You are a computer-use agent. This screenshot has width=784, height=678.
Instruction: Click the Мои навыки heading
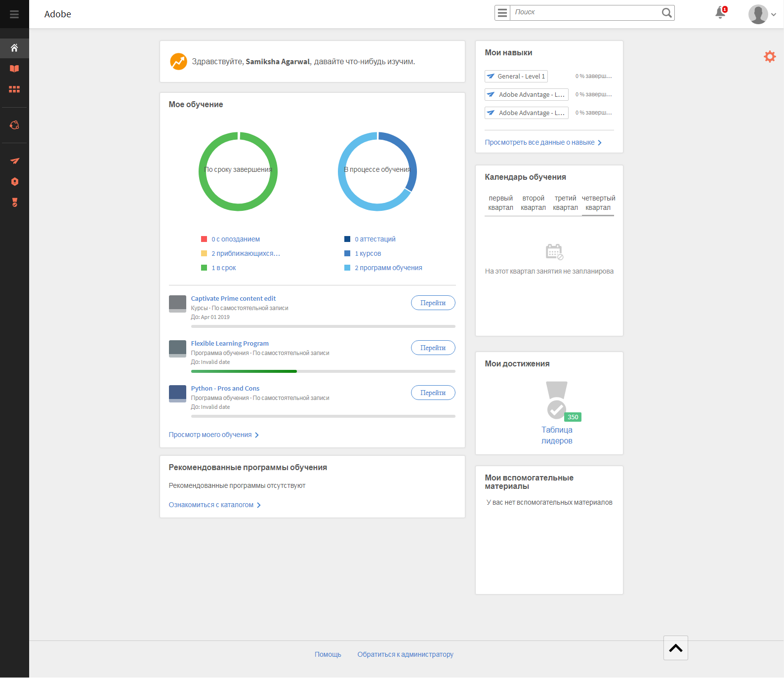pyautogui.click(x=508, y=52)
